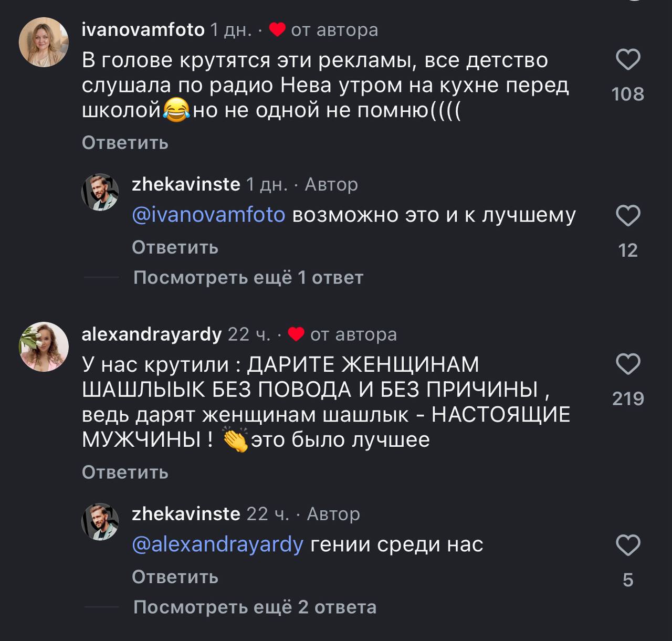Tap the blue @alexandrayardy mention
The height and width of the screenshot is (641, 672).
tap(217, 545)
